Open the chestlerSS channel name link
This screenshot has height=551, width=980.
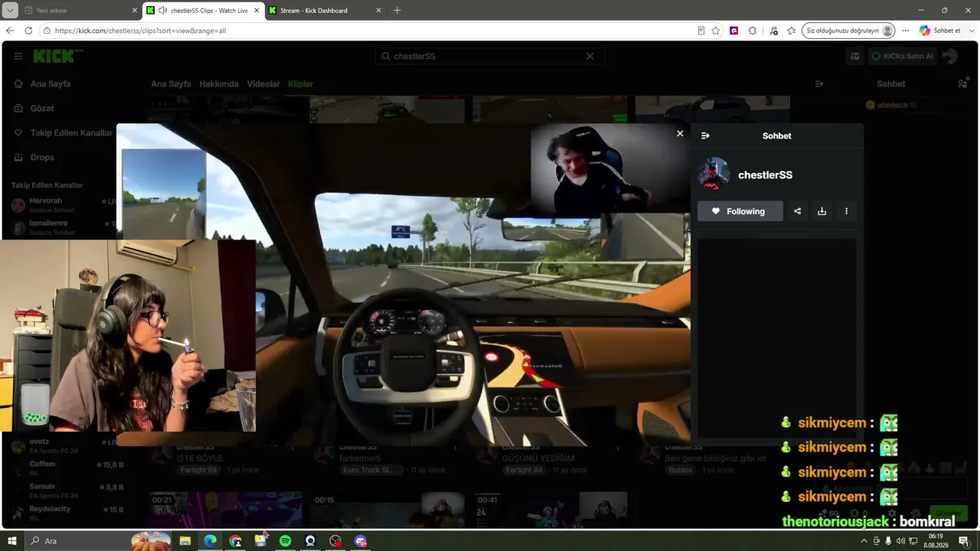[x=765, y=175]
